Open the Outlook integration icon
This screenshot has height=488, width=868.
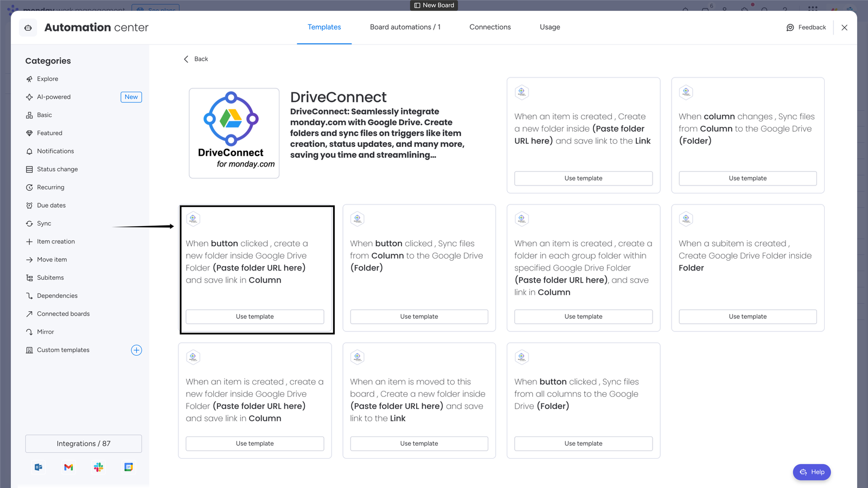point(39,467)
